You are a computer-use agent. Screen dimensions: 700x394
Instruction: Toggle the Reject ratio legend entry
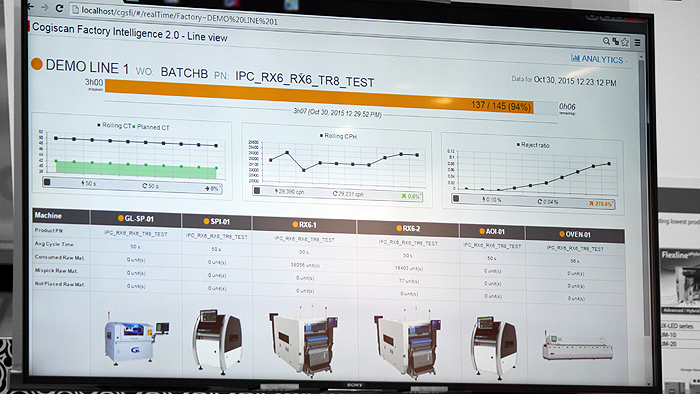click(533, 145)
